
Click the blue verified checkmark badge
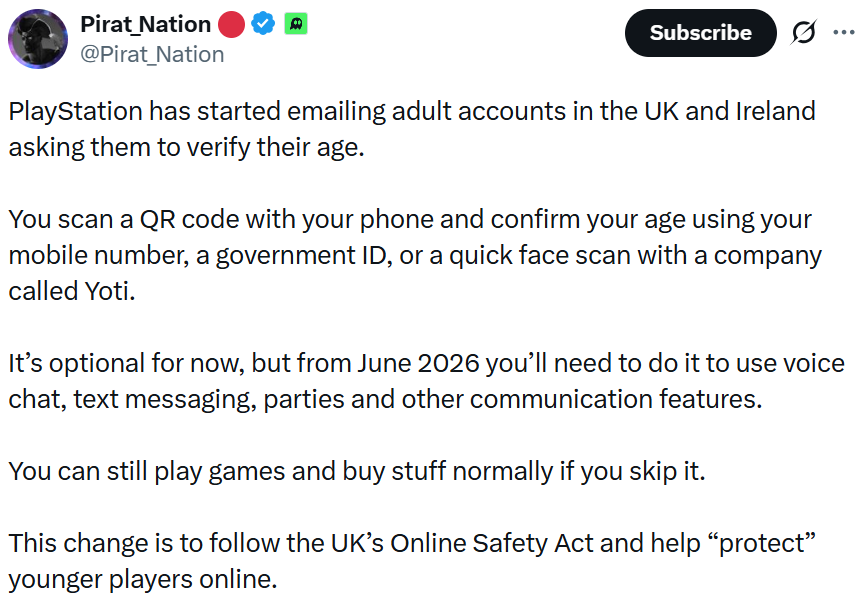coord(262,23)
